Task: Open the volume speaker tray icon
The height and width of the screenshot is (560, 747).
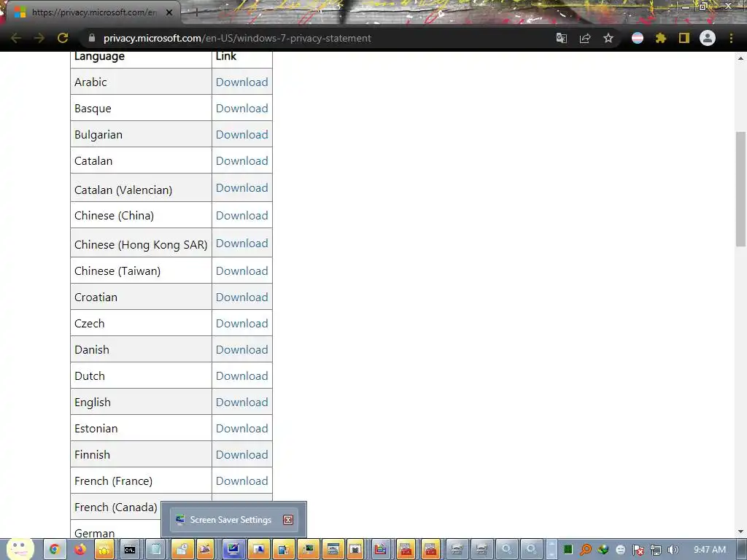Action: (673, 551)
